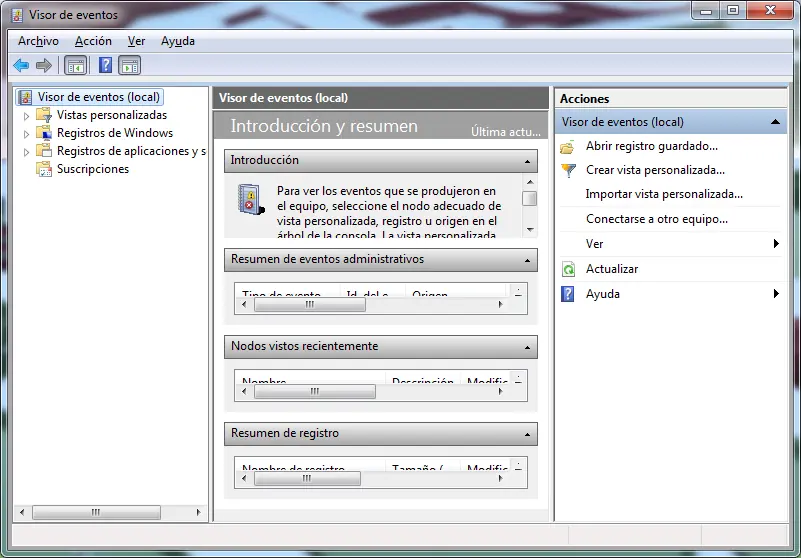Click the question mark icon beside Ayuda action

click(x=568, y=294)
